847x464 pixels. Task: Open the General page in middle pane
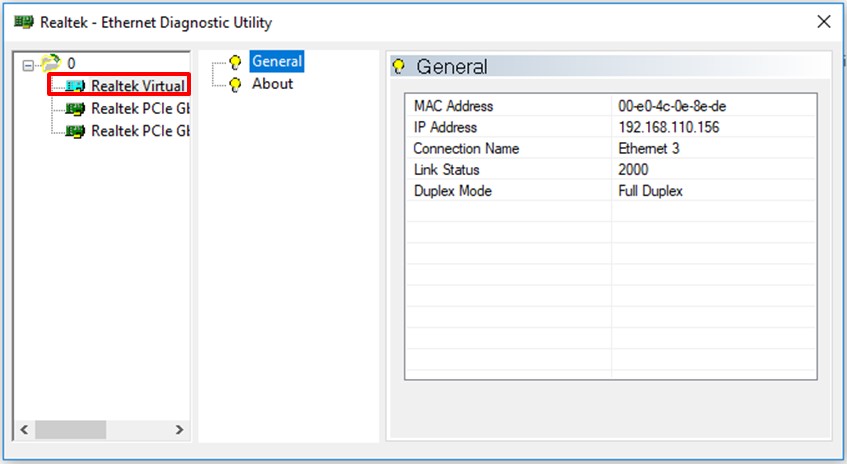[x=277, y=61]
